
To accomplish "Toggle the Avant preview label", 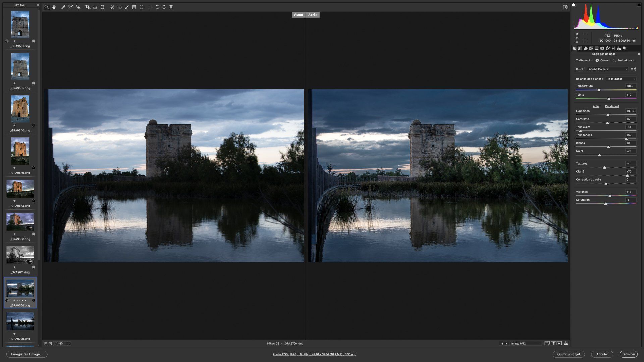I will click(298, 15).
